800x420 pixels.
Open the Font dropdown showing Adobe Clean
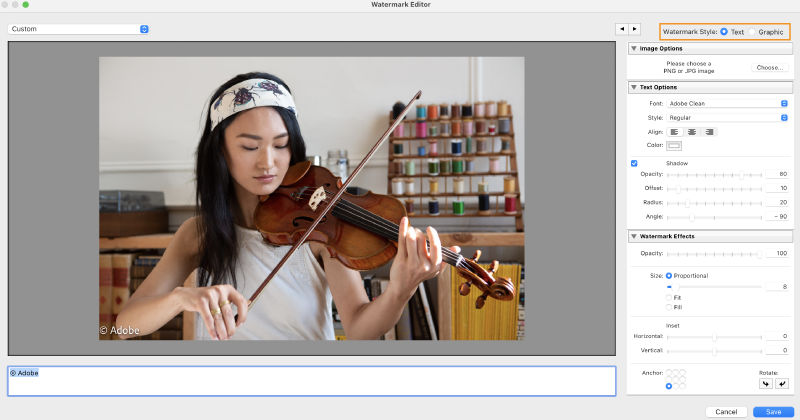coord(727,103)
